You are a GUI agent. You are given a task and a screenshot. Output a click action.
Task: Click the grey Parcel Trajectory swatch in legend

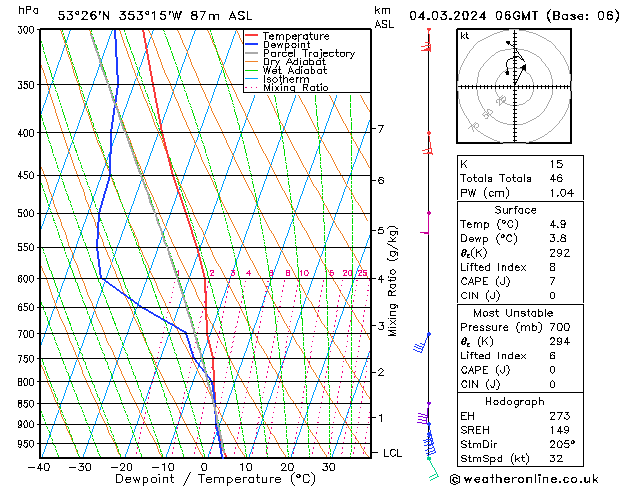[x=252, y=53]
